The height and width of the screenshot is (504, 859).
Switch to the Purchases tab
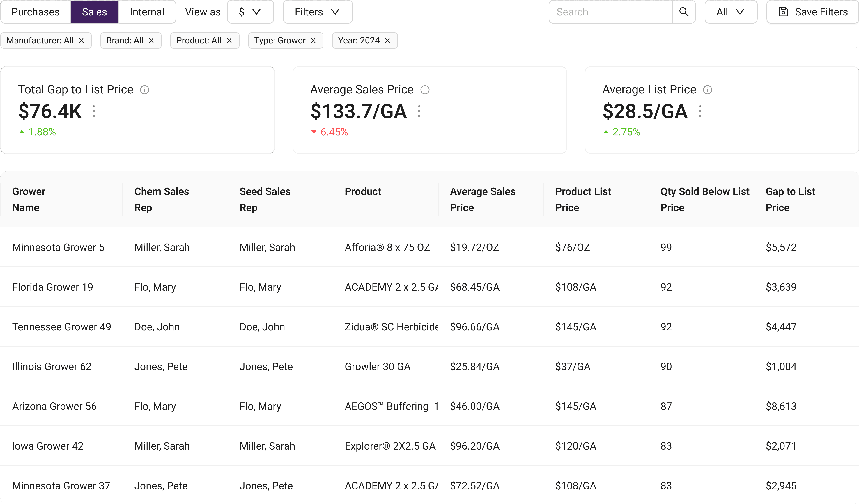tap(36, 12)
